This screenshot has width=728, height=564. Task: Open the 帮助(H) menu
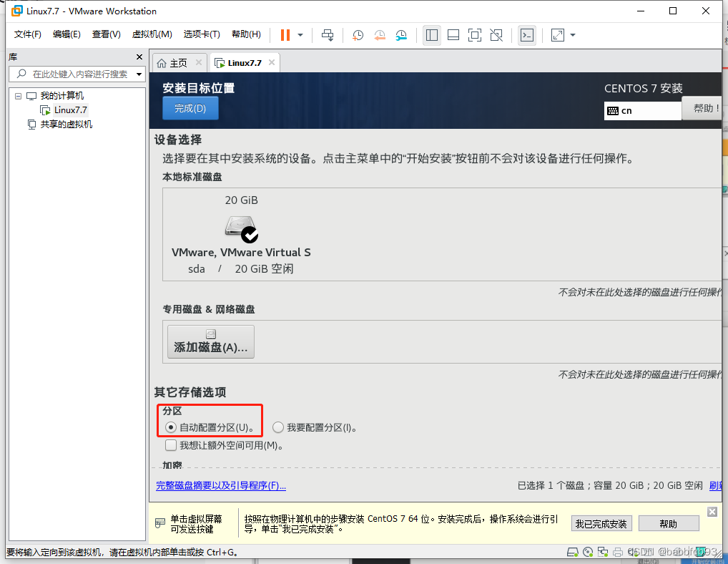(246, 34)
